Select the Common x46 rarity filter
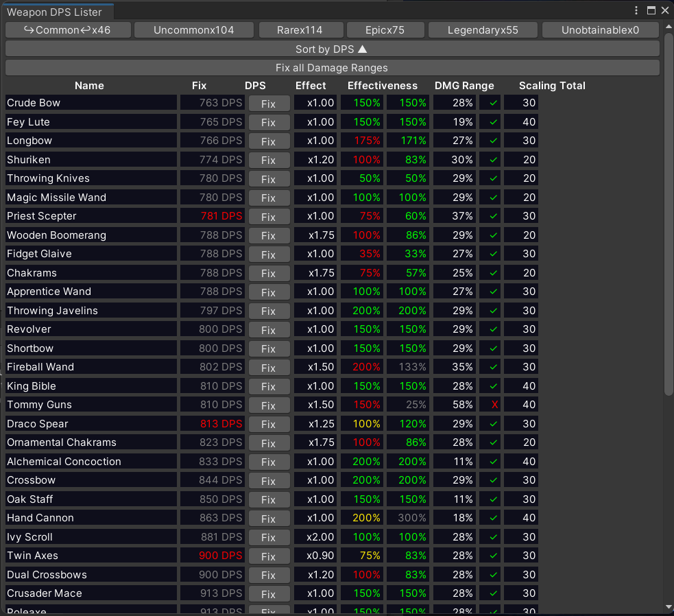This screenshot has width=674, height=616. pos(67,30)
